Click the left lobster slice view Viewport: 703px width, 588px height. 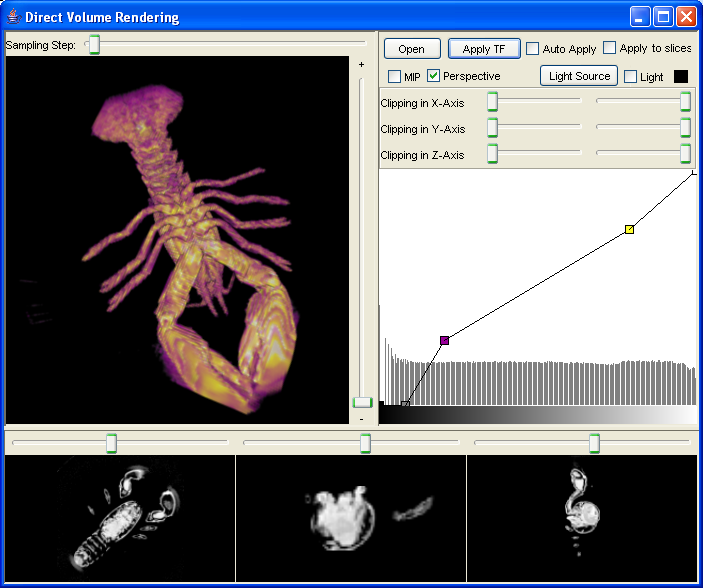tap(120, 518)
